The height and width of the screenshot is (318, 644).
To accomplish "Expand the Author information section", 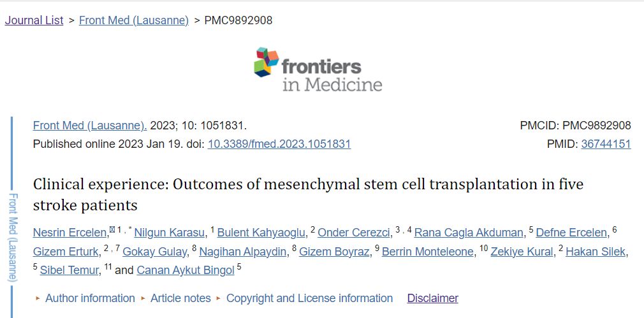I will [x=90, y=298].
